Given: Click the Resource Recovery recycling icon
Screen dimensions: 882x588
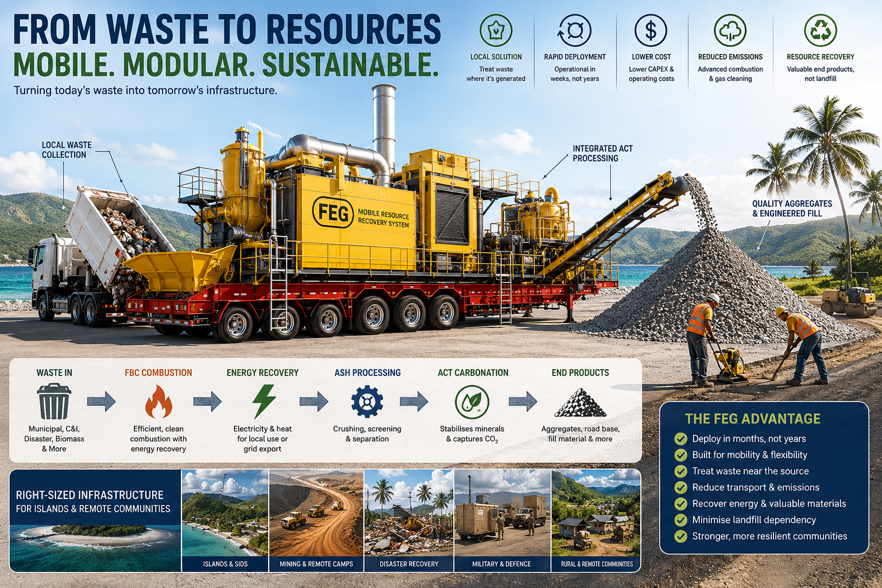Looking at the screenshot, I should pos(820,30).
